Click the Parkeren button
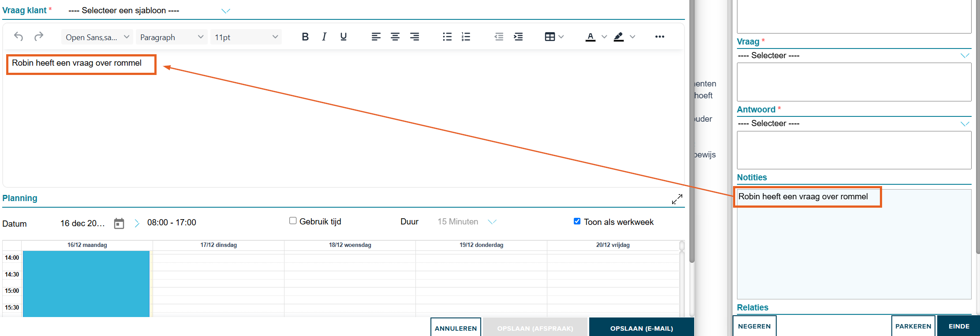This screenshot has height=336, width=980. click(913, 326)
